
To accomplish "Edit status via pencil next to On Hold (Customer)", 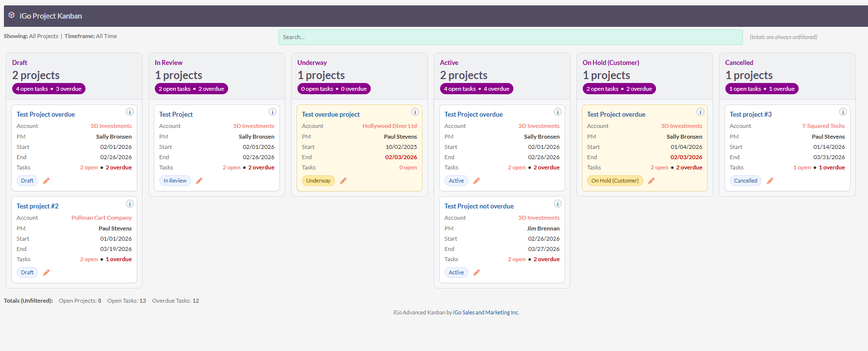I will click(651, 181).
